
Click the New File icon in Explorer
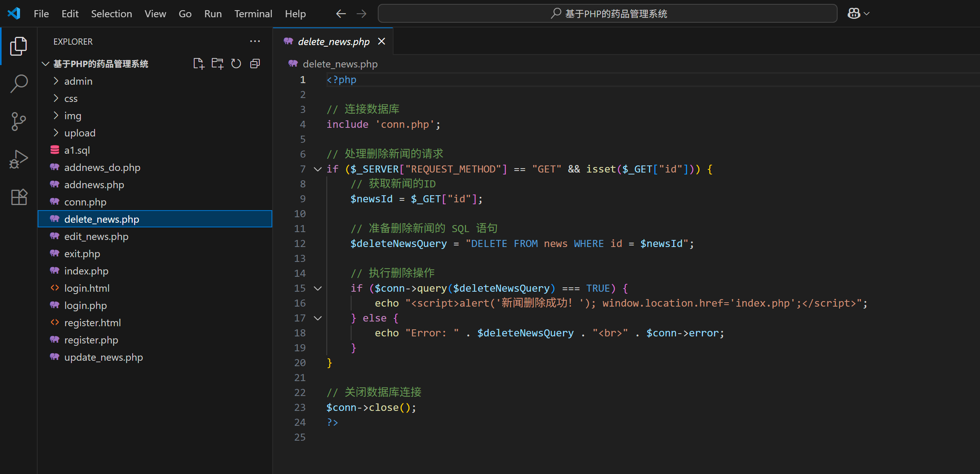point(199,64)
